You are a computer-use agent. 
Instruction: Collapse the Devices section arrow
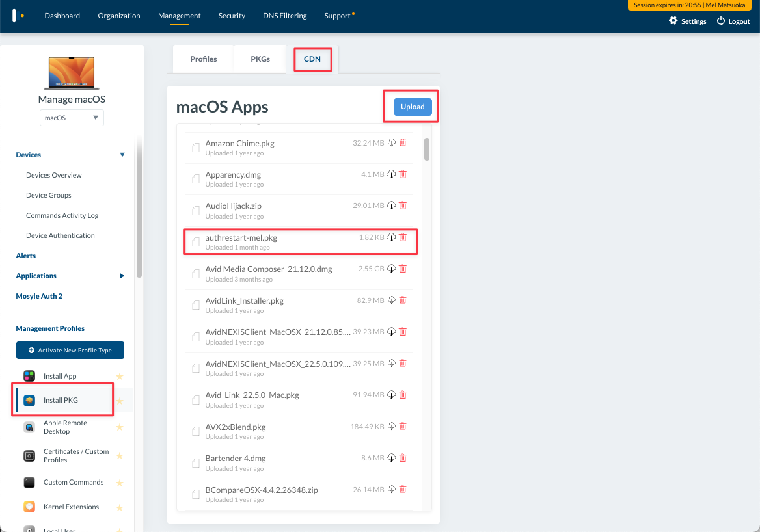pos(122,155)
